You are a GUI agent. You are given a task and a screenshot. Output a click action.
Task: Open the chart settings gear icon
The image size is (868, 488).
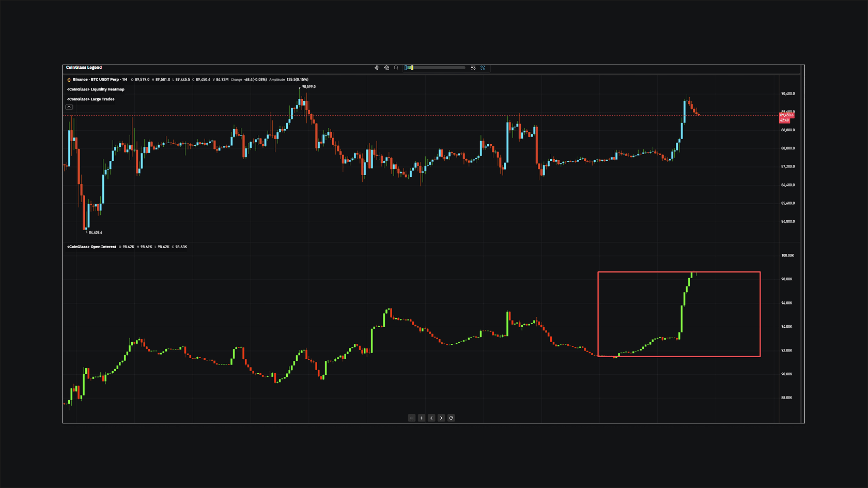click(x=386, y=68)
